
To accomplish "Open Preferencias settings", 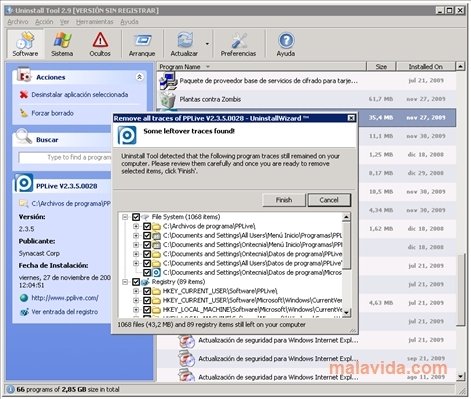I will [238, 44].
